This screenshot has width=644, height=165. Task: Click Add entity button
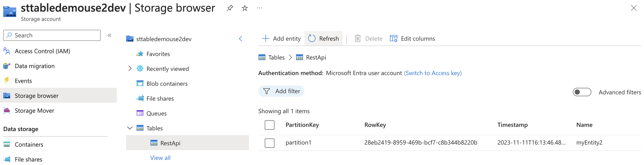pyautogui.click(x=281, y=39)
